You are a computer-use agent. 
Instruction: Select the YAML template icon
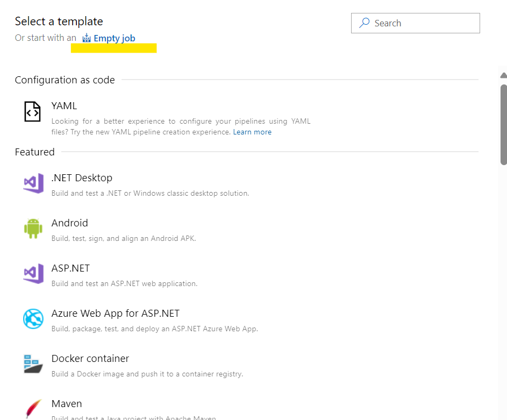tap(32, 111)
